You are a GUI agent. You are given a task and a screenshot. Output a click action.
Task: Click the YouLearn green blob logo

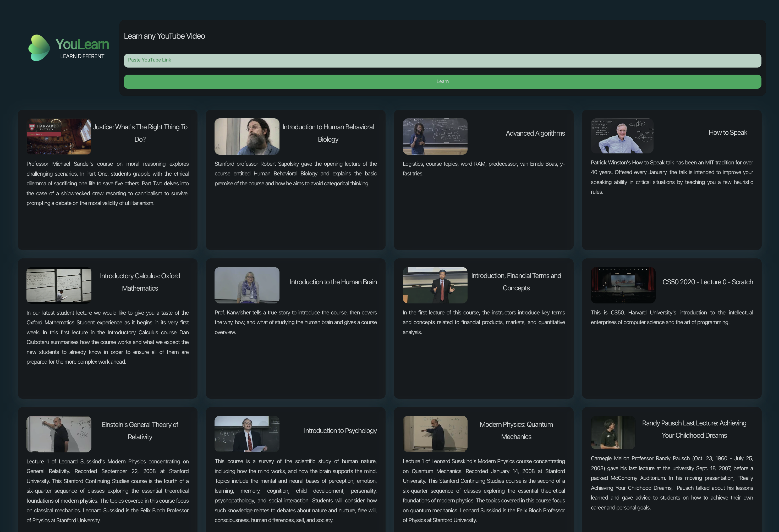tap(39, 48)
